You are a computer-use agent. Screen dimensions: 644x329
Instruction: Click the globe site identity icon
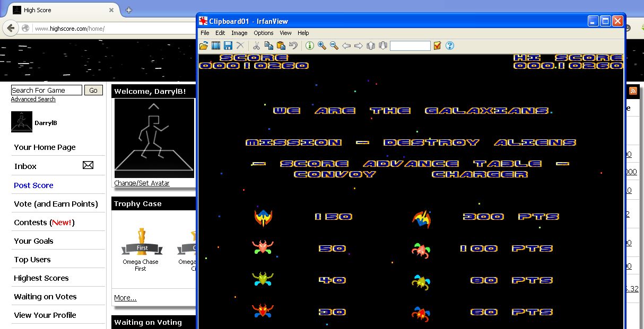(25, 29)
